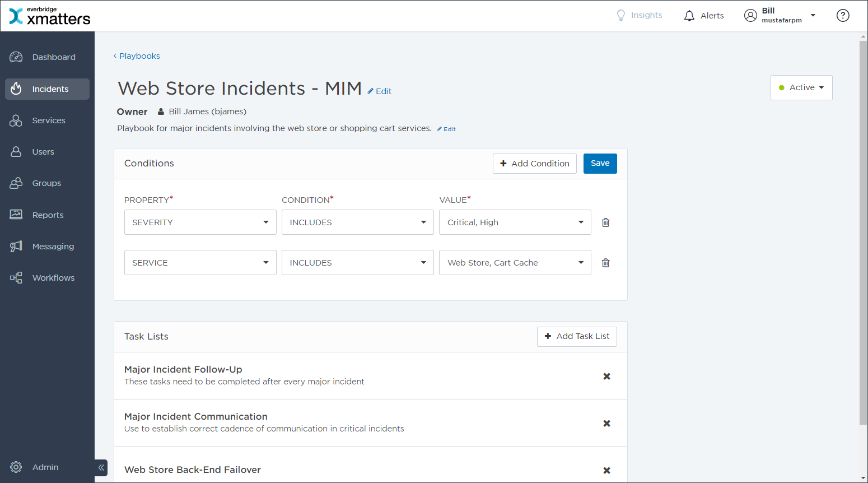Click the scrollbar down arrow

click(863, 478)
